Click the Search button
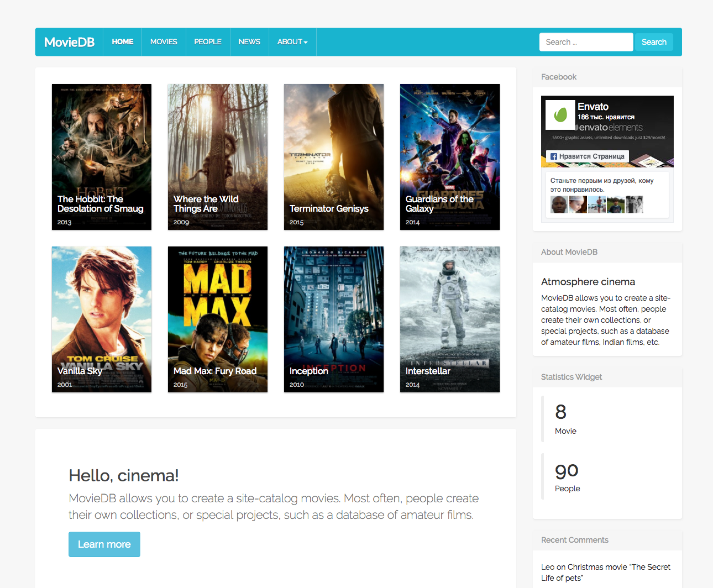713x588 pixels. click(x=654, y=42)
